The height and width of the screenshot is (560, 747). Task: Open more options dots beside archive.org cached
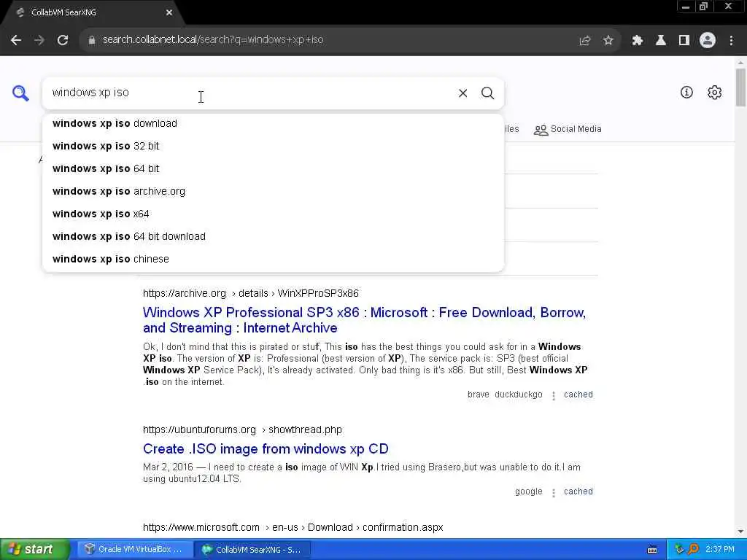[x=554, y=396]
